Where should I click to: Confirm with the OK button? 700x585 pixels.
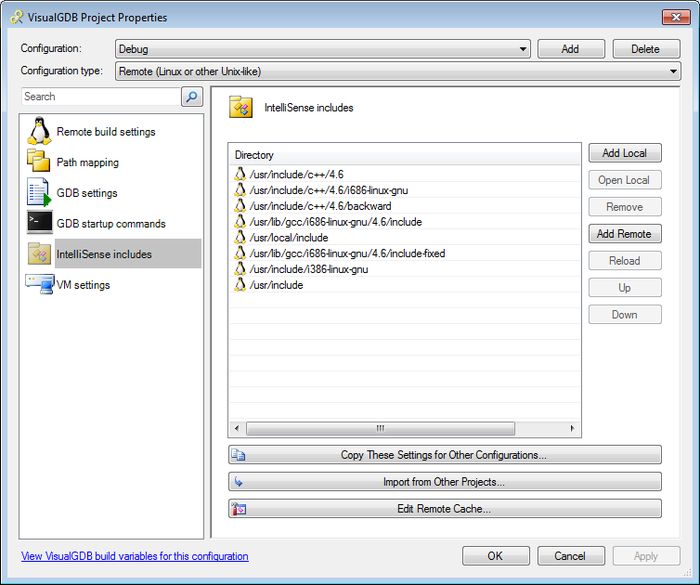click(x=496, y=556)
